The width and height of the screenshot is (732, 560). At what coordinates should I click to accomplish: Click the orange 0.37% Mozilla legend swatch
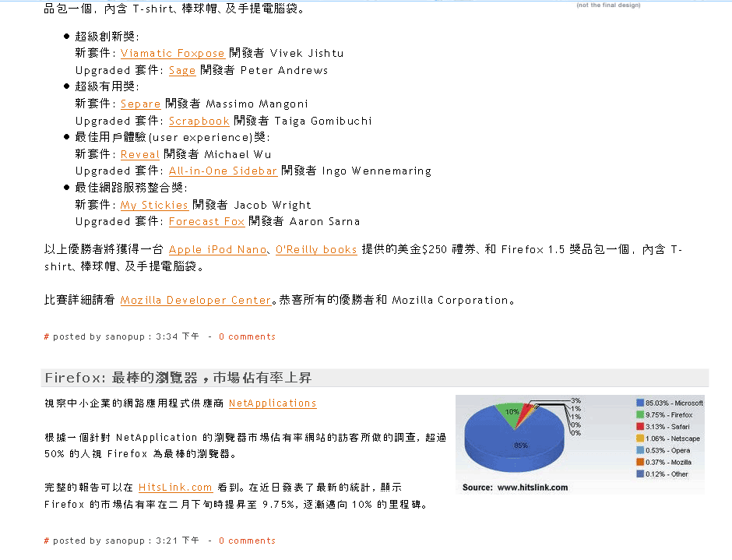point(640,462)
